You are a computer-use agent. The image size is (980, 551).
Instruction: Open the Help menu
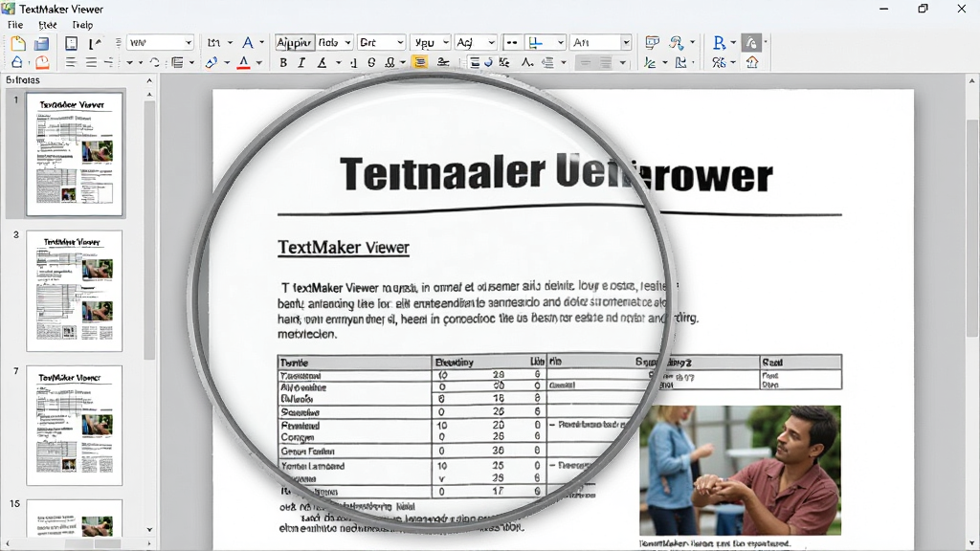click(x=82, y=25)
